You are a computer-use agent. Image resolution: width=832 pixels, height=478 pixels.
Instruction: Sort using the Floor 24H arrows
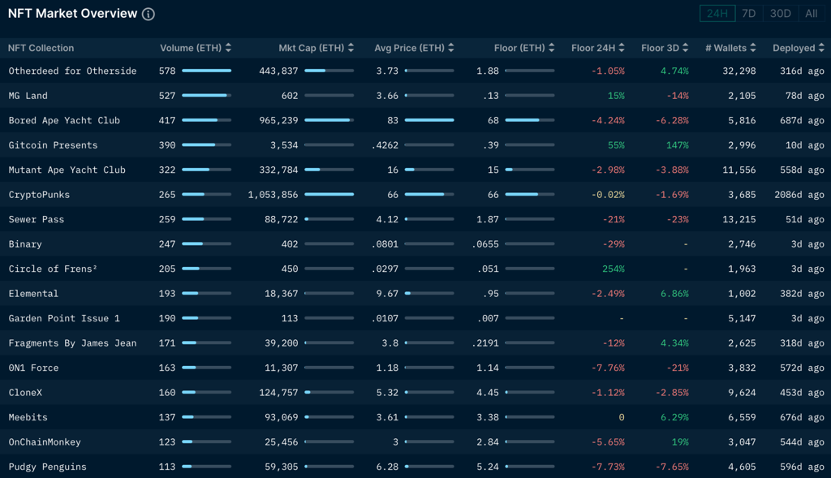(621, 48)
